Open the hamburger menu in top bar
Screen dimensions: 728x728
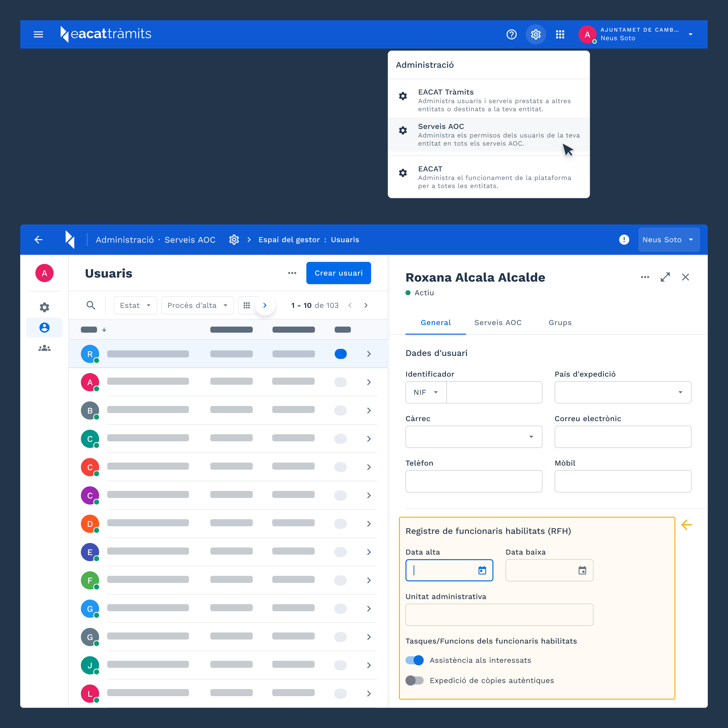pos(38,34)
